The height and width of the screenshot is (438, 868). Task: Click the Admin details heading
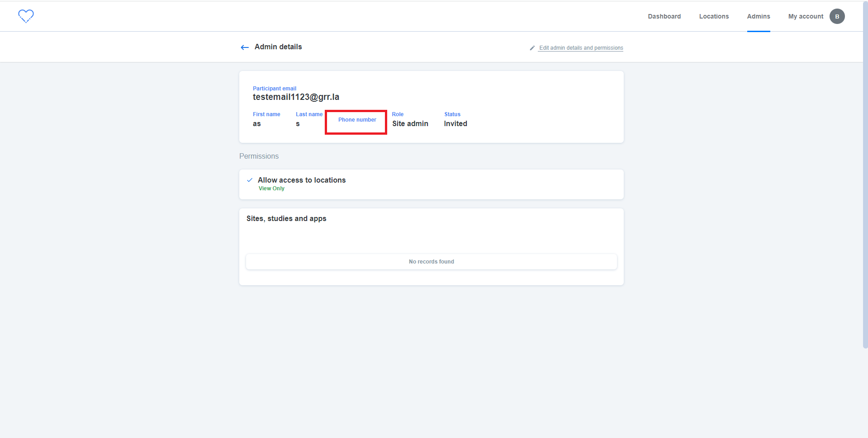click(x=278, y=47)
